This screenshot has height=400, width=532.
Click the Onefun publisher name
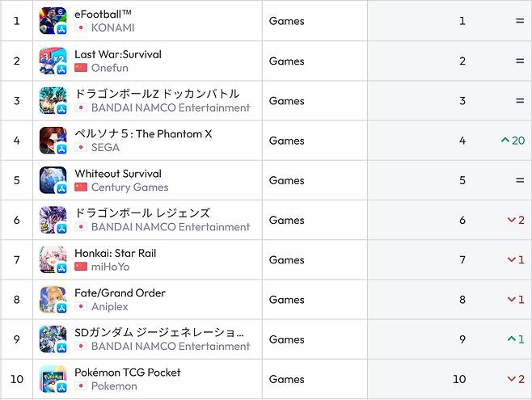[x=109, y=68]
